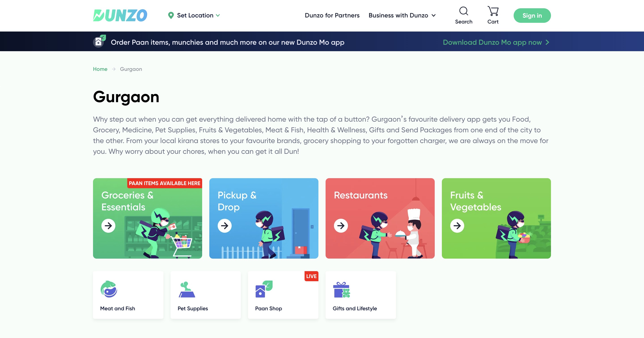Click the Gifts and Lifestyle gift icon
This screenshot has width=644, height=338.
(341, 289)
